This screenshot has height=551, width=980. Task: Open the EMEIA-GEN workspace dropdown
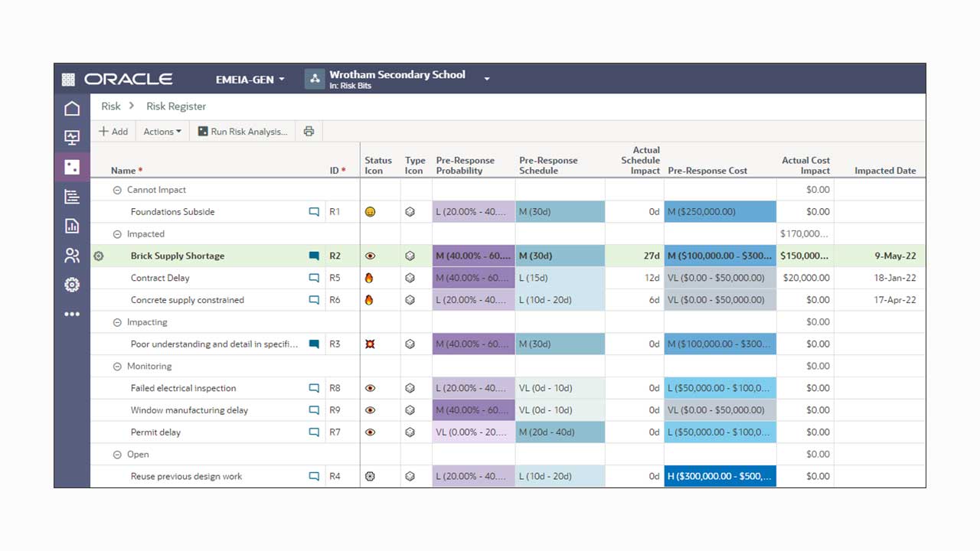250,78
